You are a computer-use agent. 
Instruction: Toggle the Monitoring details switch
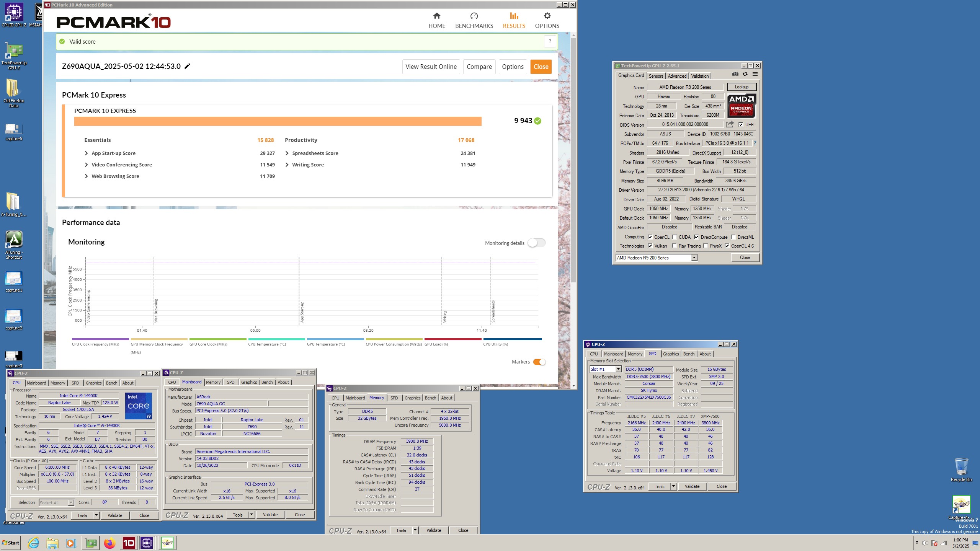pyautogui.click(x=536, y=243)
